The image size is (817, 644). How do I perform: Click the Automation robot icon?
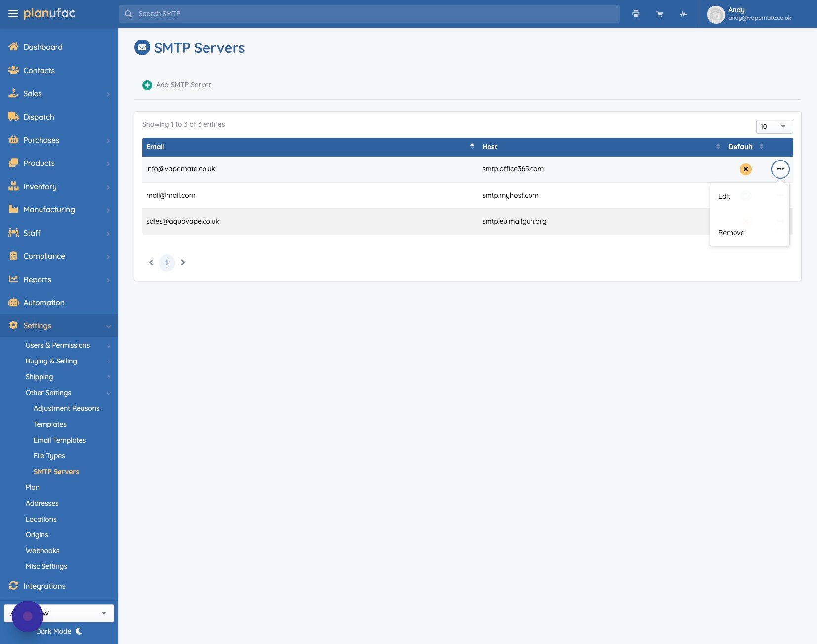13,302
